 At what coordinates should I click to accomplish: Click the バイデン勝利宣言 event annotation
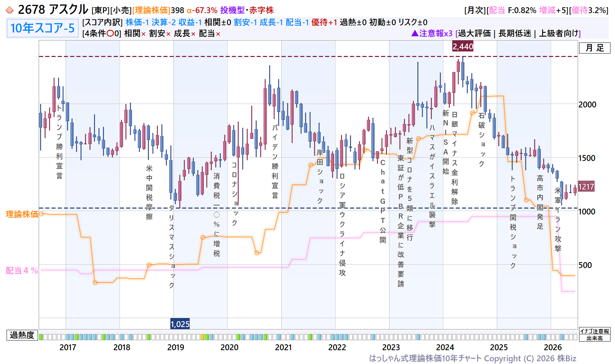click(x=275, y=161)
